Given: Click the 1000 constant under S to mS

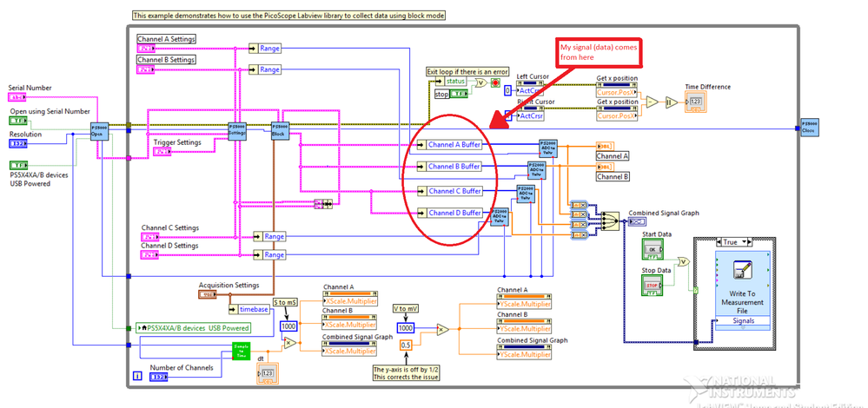Looking at the screenshot, I should click(x=288, y=326).
